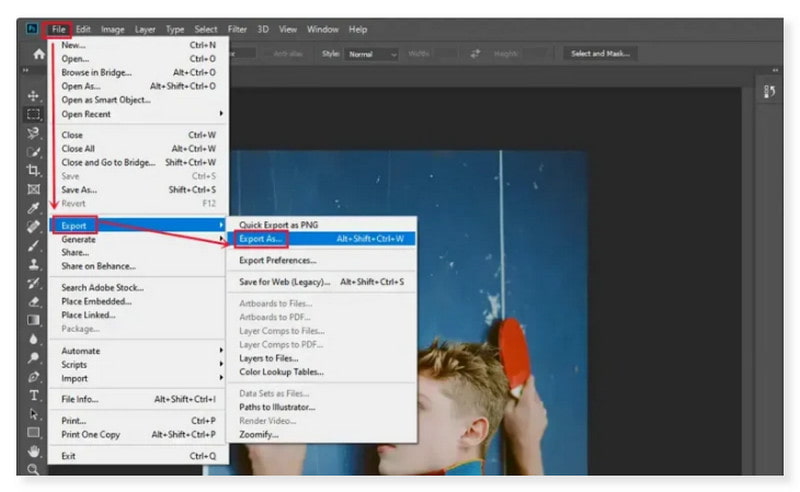Select the Brush tool
This screenshot has height=492, width=800.
(34, 245)
